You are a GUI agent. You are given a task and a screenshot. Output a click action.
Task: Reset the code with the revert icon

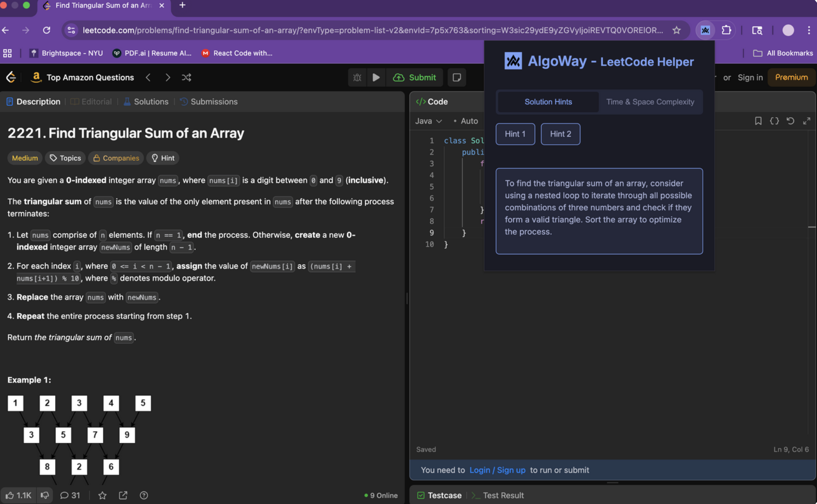coord(791,121)
